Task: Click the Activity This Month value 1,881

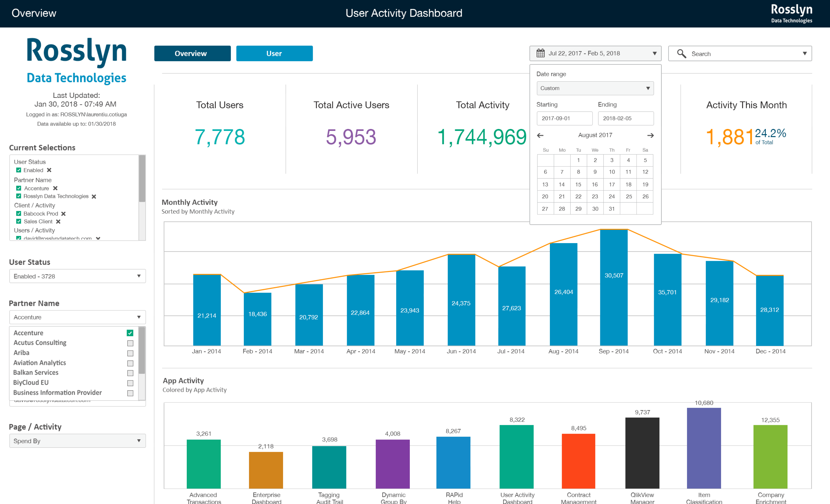Action: [730, 137]
